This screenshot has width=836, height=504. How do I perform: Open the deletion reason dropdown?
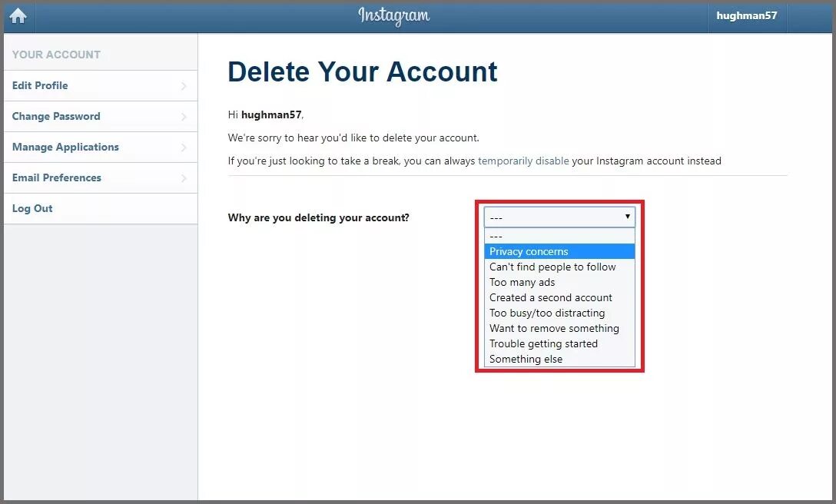pos(559,217)
